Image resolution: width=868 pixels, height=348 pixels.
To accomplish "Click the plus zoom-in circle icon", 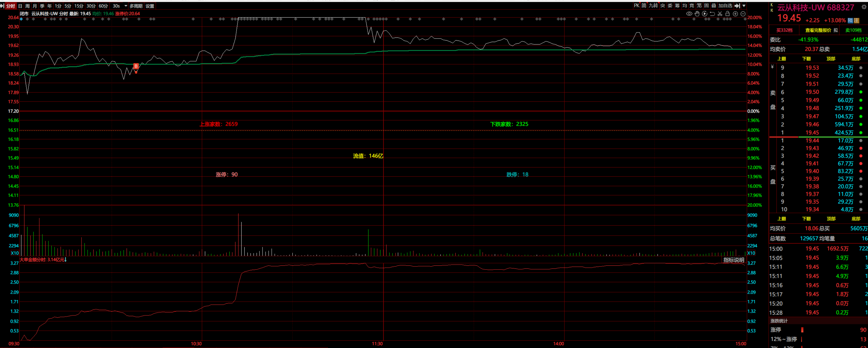I will coord(735,14).
